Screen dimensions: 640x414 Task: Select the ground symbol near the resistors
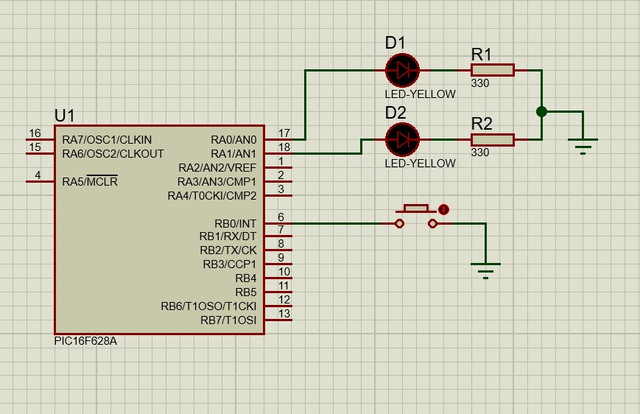(583, 146)
